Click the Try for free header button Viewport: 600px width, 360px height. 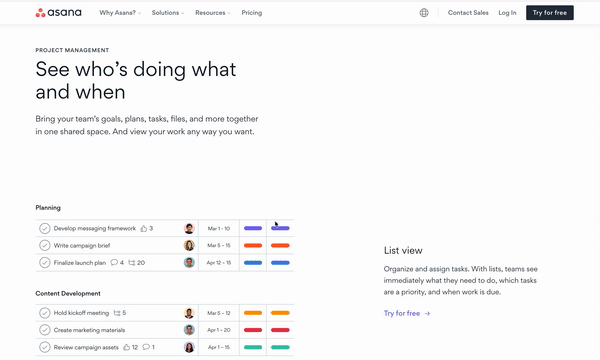[x=549, y=13]
